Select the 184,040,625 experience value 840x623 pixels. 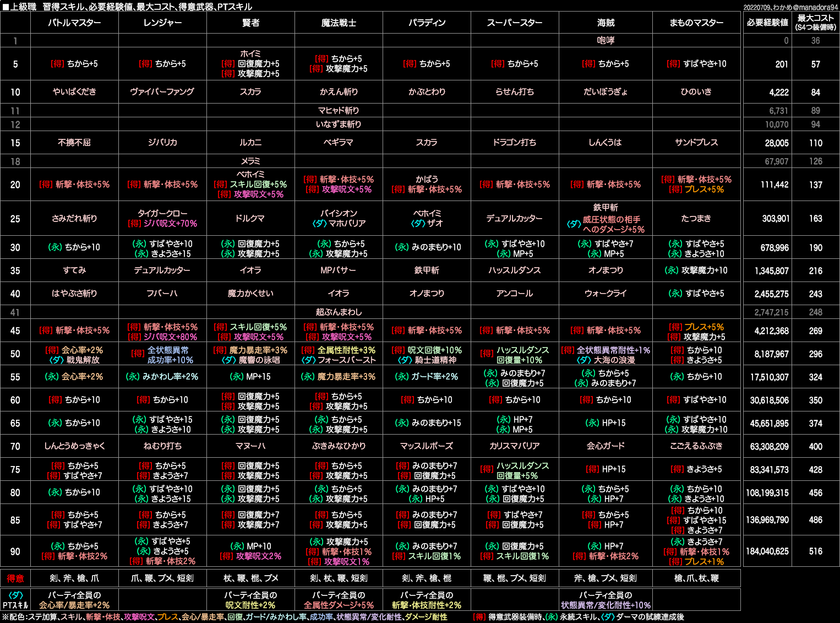[x=767, y=551]
